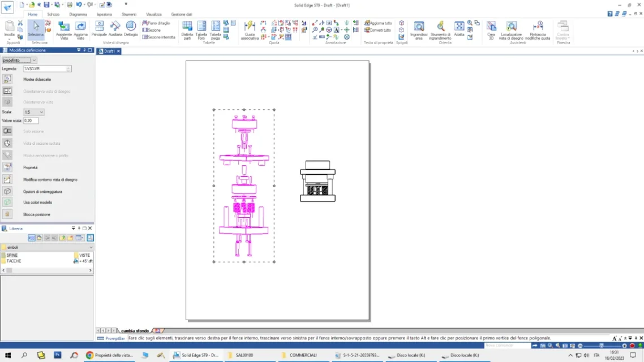Insert a Distinta parti table
This screenshot has width=644, height=362.
[x=187, y=31]
